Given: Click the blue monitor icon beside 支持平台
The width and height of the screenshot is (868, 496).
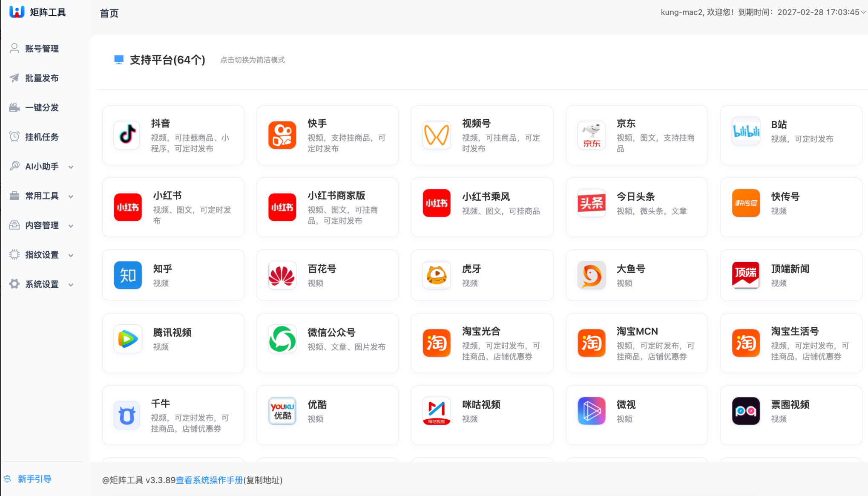Looking at the screenshot, I should 119,60.
